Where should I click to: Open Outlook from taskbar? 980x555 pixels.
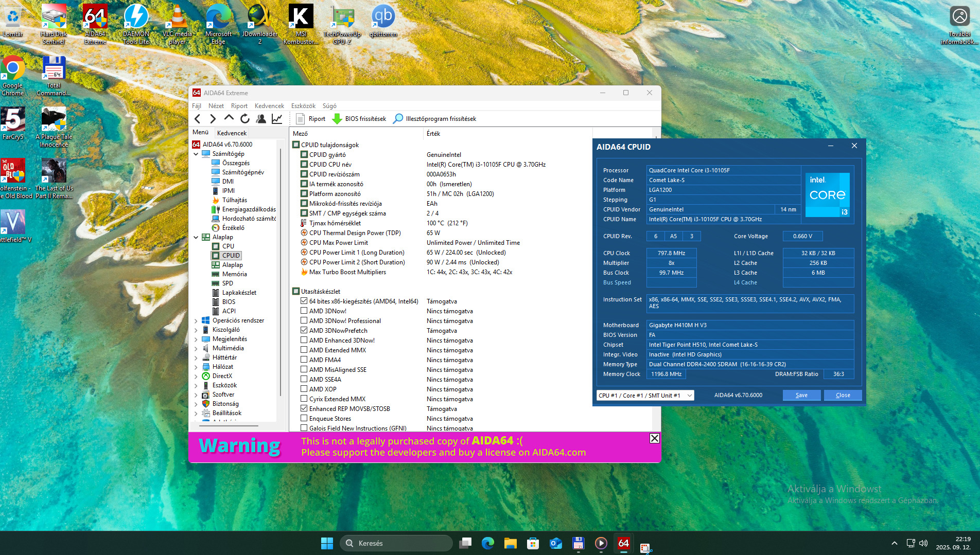[556, 543]
